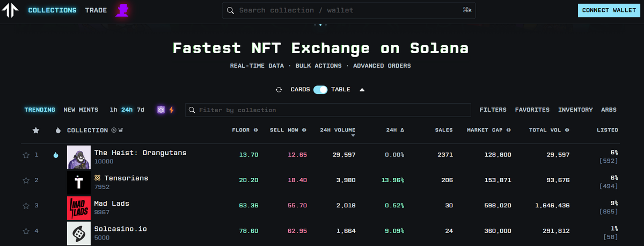Click the Solcasino.io collection name
This screenshot has width=644, height=246.
(121, 228)
